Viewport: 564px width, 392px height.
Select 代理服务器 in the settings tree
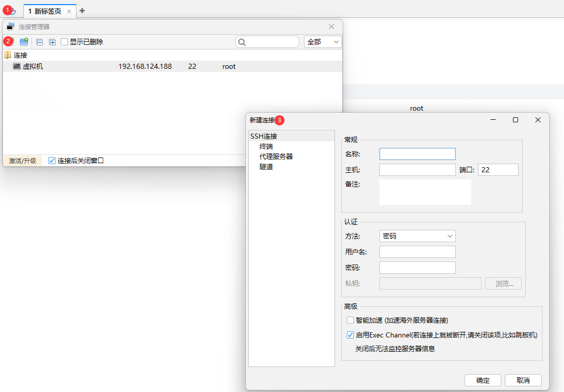click(x=276, y=156)
